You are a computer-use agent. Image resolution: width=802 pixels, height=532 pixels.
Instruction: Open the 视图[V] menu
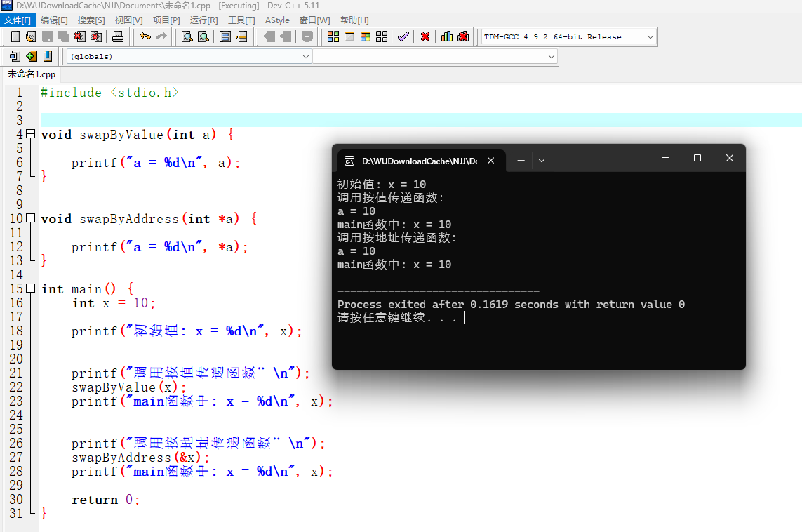coord(129,20)
